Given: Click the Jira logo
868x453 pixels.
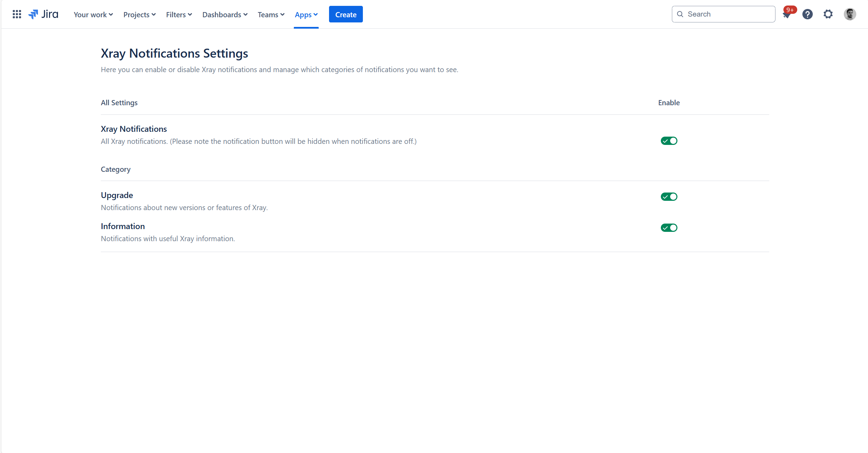Looking at the screenshot, I should (43, 14).
